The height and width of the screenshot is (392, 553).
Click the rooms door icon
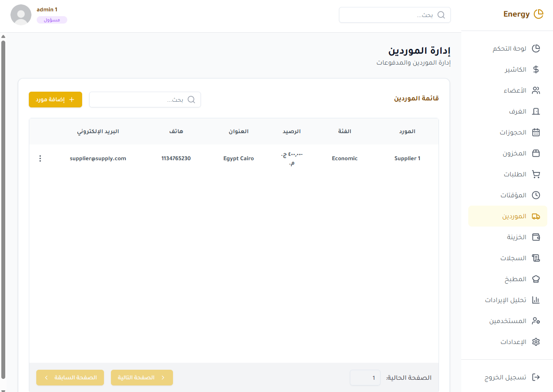(x=536, y=111)
